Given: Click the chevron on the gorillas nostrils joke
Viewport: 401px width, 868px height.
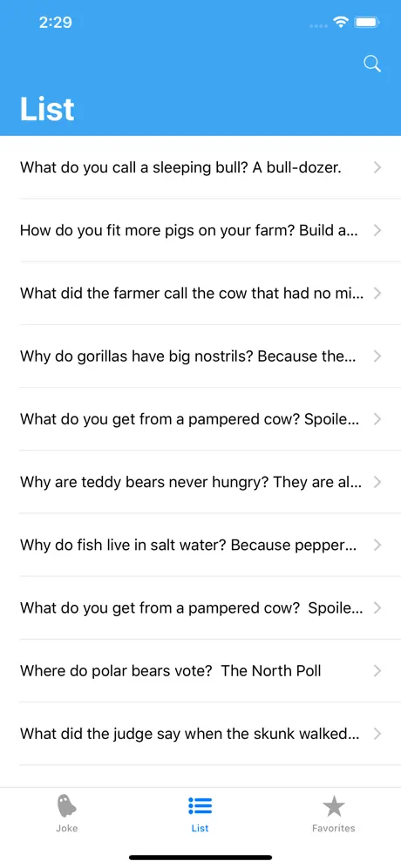Looking at the screenshot, I should click(377, 356).
